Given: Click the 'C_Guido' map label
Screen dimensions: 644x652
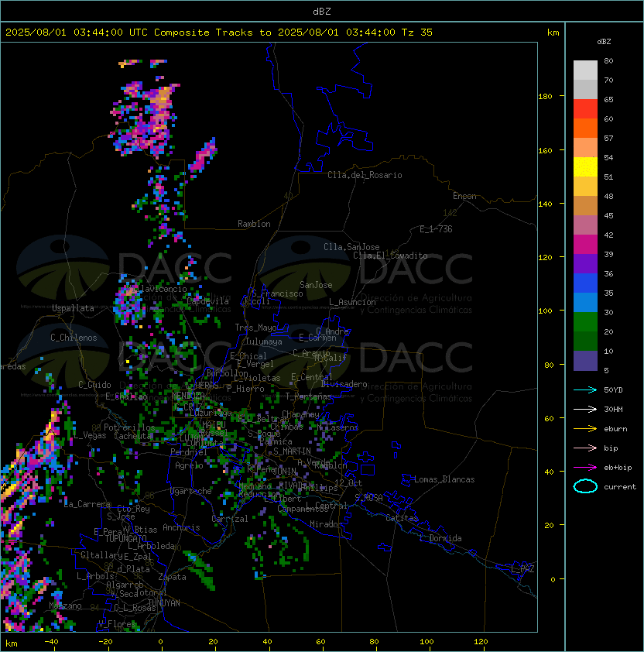Looking at the screenshot, I should coord(94,385).
